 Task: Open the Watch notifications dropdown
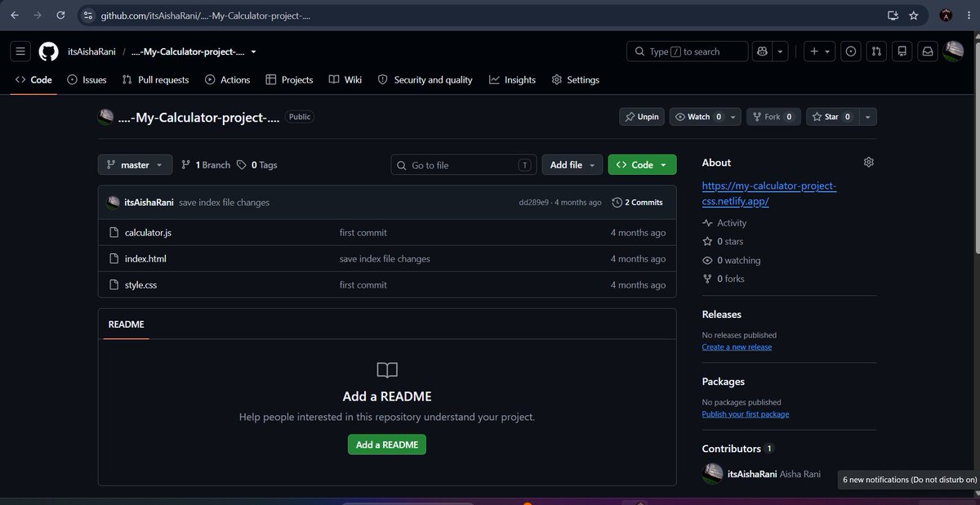point(706,117)
